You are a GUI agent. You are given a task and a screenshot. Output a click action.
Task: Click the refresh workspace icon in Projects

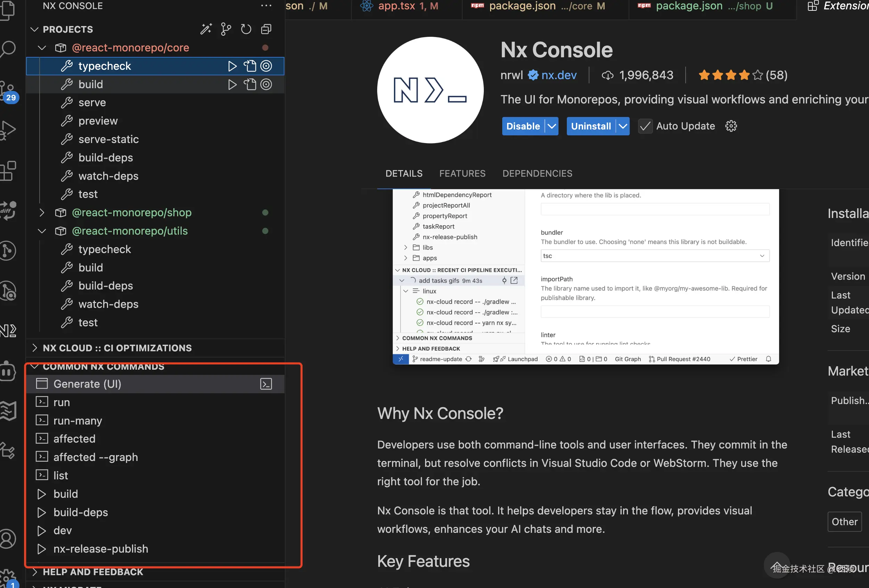point(246,29)
